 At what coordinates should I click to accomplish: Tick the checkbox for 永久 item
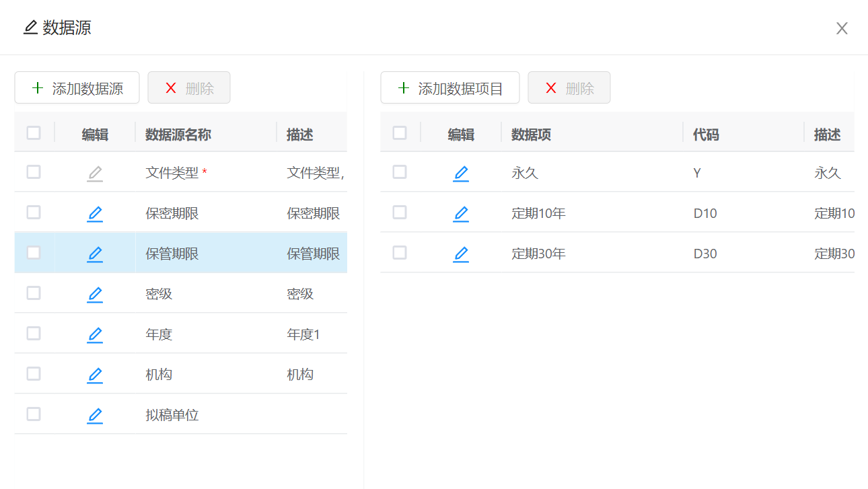click(400, 172)
